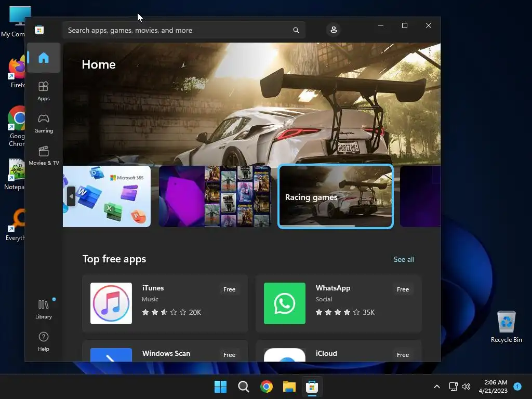The width and height of the screenshot is (532, 399).
Task: Minimize the Microsoft Store window
Action: pyautogui.click(x=381, y=25)
